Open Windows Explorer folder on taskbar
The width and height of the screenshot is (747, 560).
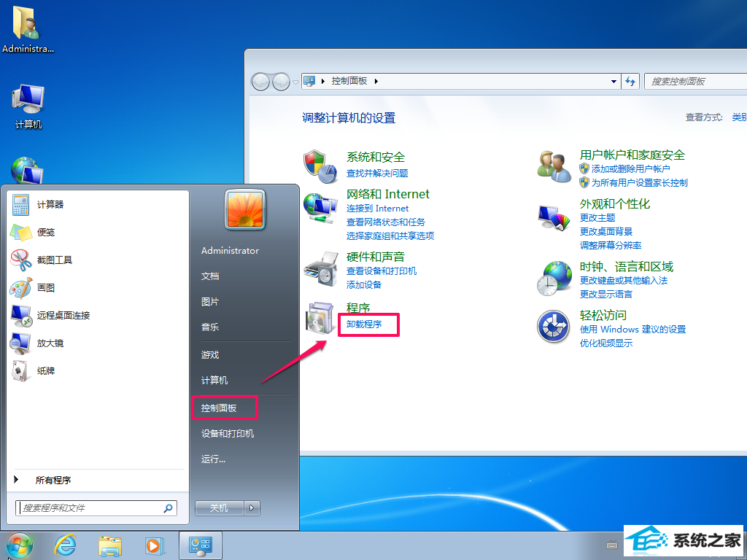pos(110,545)
